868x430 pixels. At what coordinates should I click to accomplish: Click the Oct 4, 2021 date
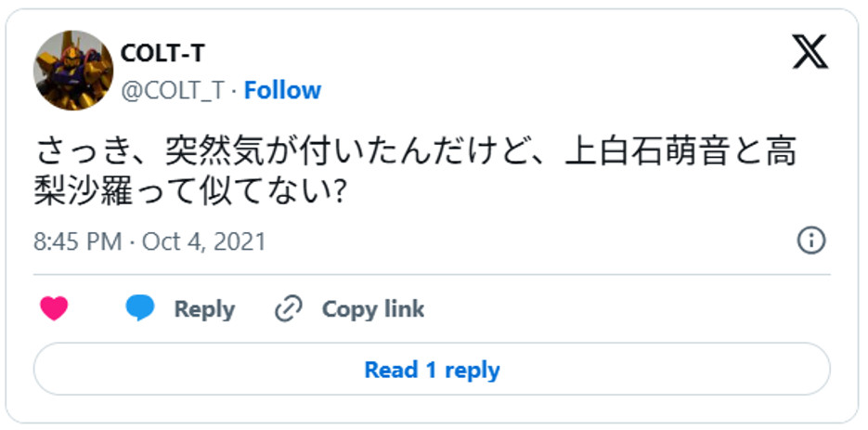[x=204, y=242]
